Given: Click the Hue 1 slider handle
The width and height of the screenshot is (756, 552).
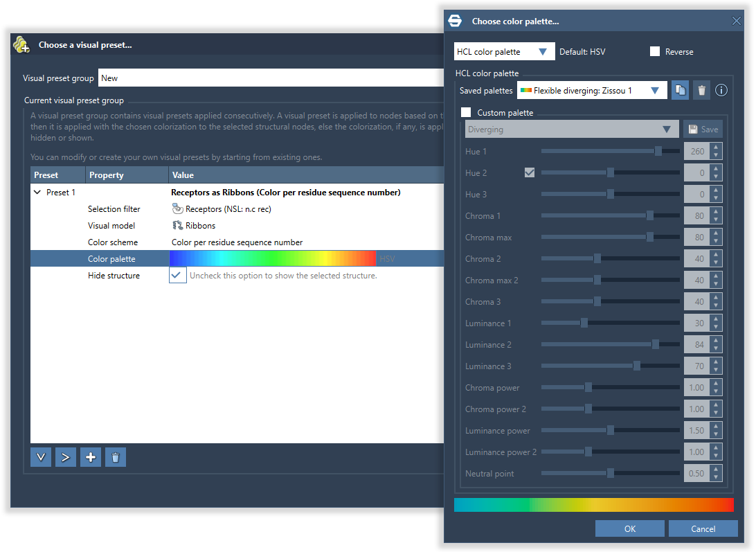Looking at the screenshot, I should (x=658, y=151).
